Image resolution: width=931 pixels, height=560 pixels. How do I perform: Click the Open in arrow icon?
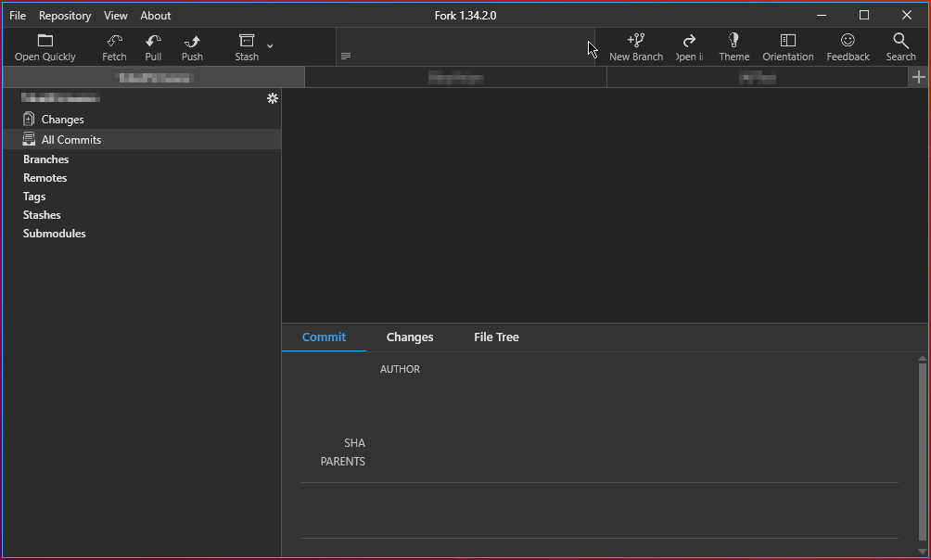click(689, 41)
